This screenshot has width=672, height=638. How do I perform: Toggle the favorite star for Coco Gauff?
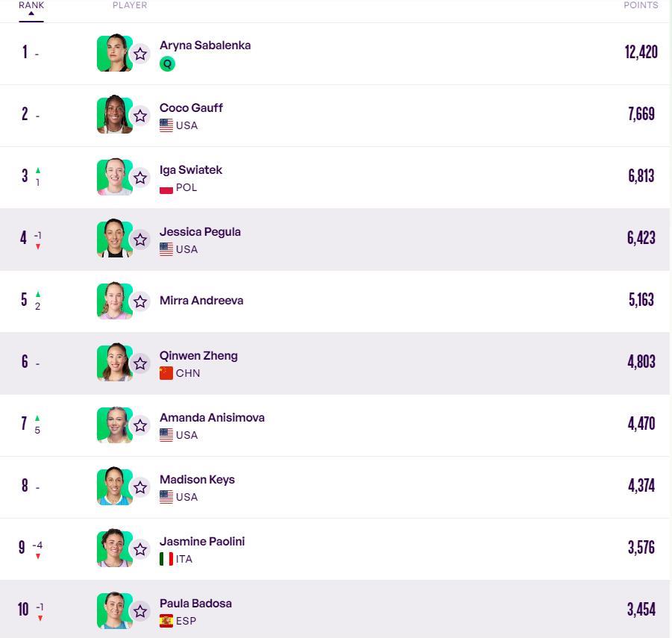(140, 116)
